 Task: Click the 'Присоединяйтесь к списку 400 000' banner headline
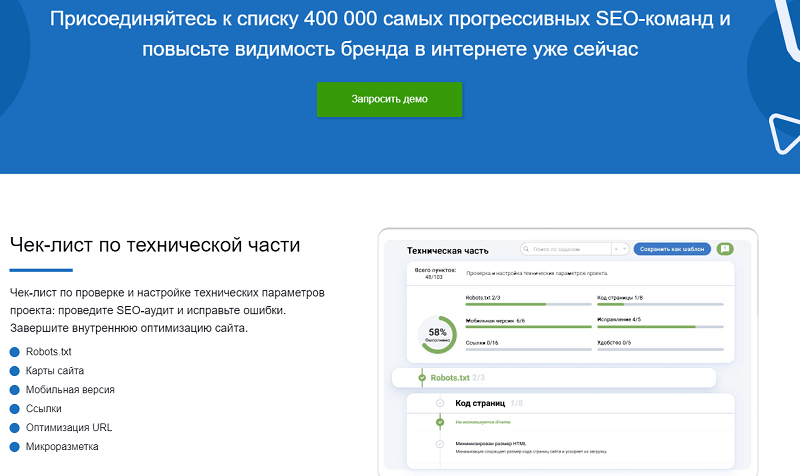390,34
